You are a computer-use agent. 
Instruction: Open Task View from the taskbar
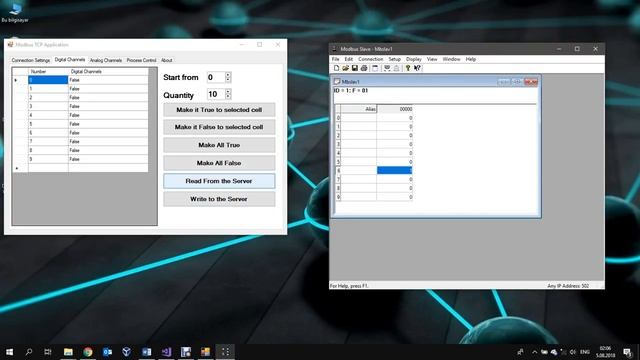tap(48, 352)
